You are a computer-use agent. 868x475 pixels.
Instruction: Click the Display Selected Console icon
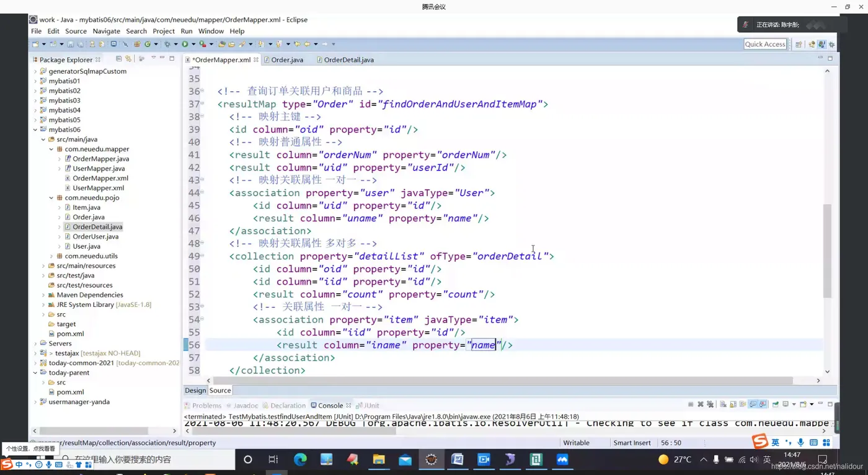click(x=786, y=404)
